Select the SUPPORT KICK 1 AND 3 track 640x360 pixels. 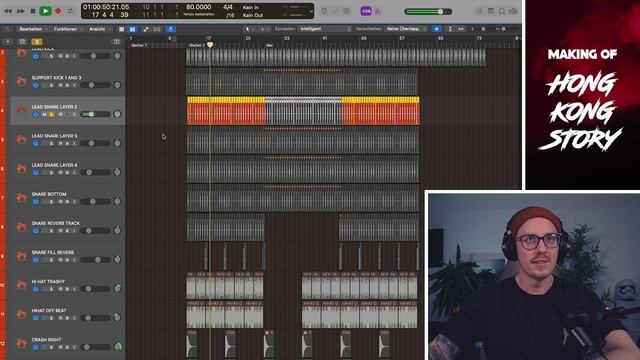click(x=56, y=78)
